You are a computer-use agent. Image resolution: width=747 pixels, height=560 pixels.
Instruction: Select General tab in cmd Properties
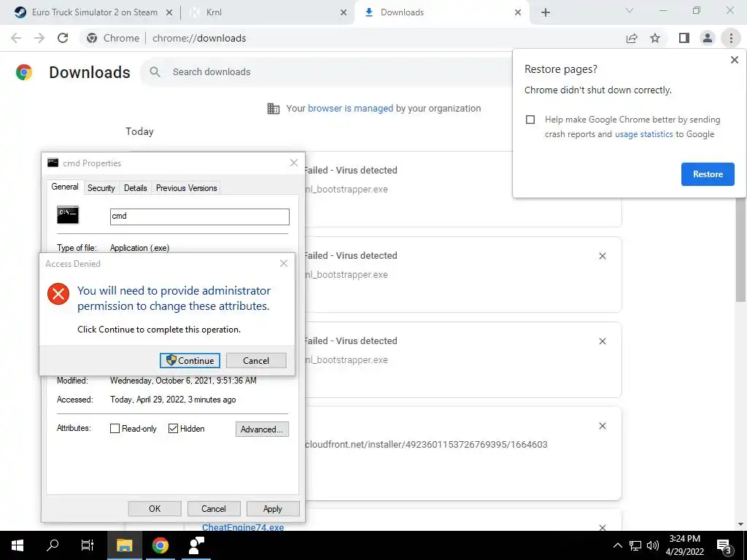[x=65, y=187]
